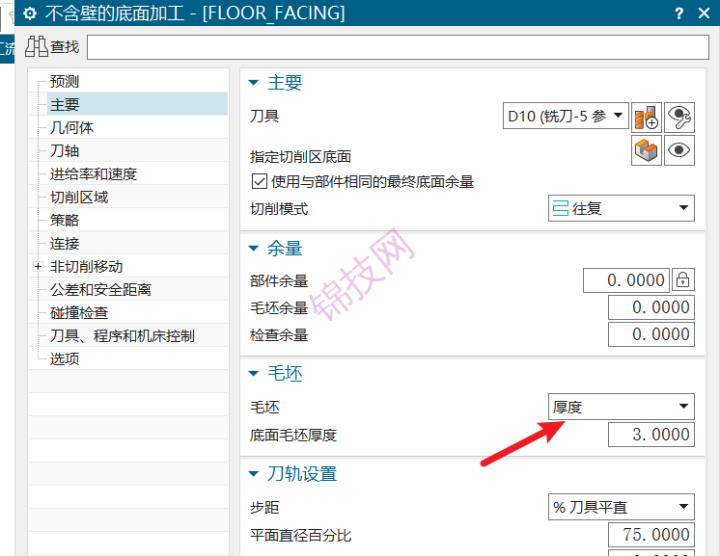
Task: Open the 毛坯 厚度 dropdown
Action: (621, 406)
